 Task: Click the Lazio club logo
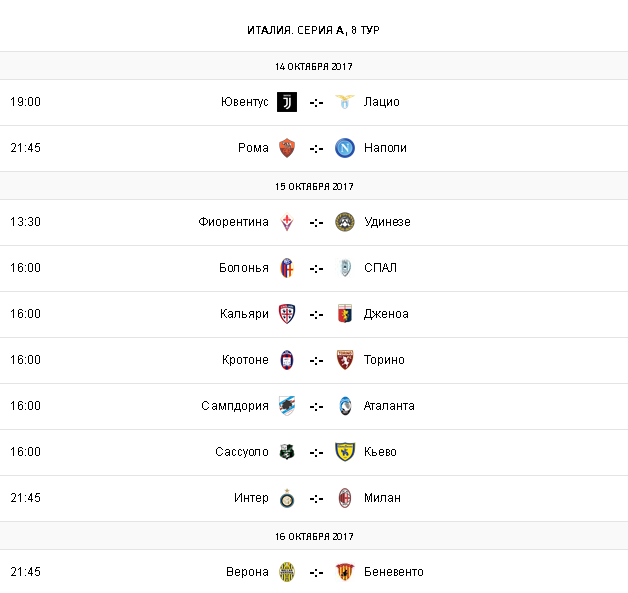pos(345,102)
